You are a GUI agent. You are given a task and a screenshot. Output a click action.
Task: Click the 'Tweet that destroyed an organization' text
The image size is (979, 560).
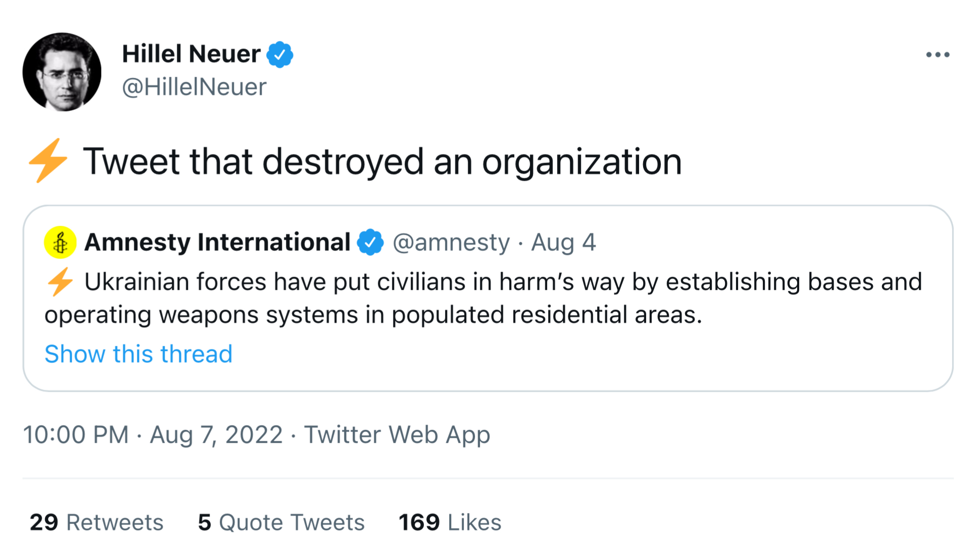click(x=382, y=162)
